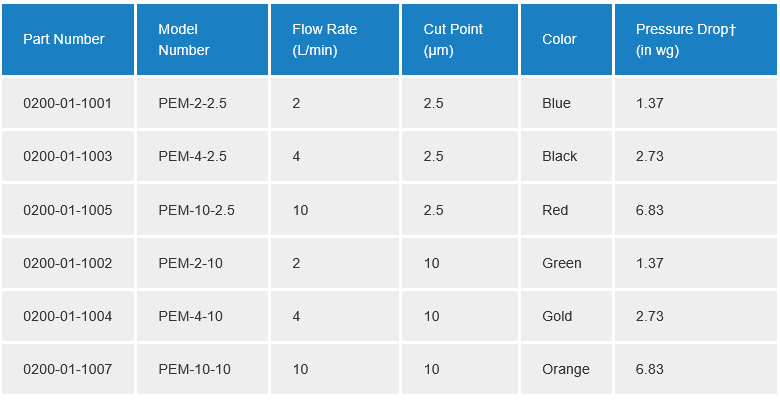Click the PEM-4-2.5 model cell
Screen dimensions: 780x401
(193, 156)
